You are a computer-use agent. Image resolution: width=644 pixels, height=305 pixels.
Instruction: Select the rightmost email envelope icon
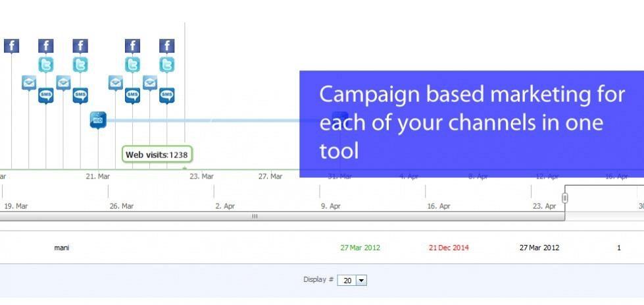[150, 83]
